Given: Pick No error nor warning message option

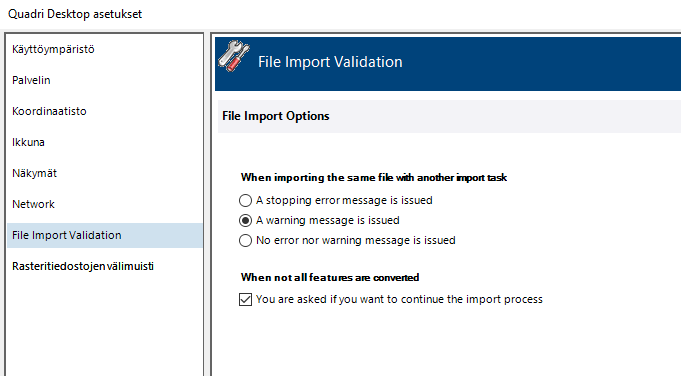Looking at the screenshot, I should (245, 241).
